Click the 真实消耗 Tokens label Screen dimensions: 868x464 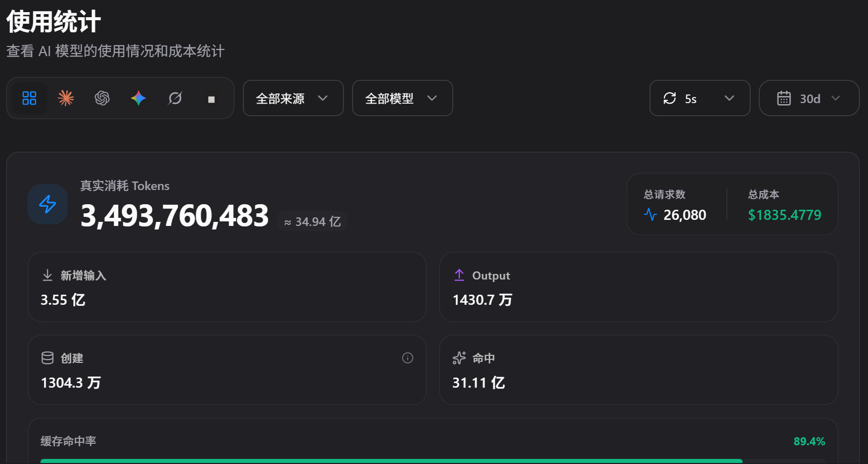pyautogui.click(x=125, y=186)
